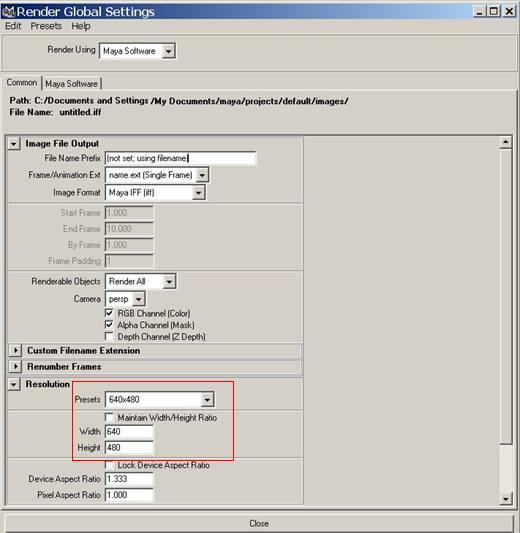This screenshot has width=520, height=533.
Task: Expand the Renumber Frames section
Action: [15, 366]
